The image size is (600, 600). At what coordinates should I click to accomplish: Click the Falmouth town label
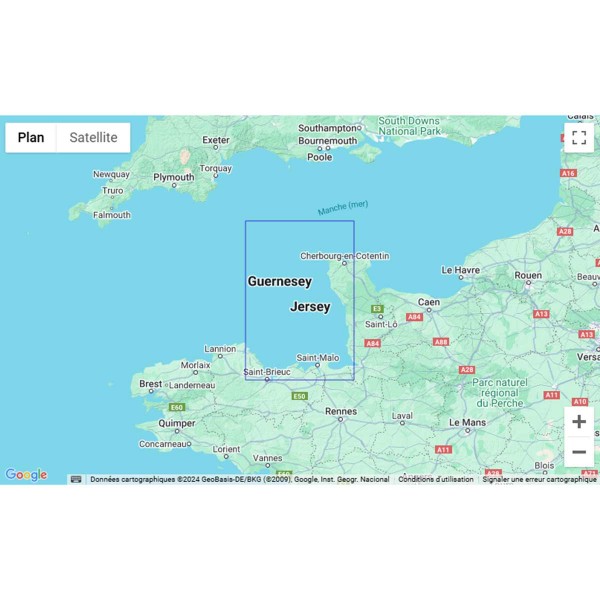coord(112,215)
